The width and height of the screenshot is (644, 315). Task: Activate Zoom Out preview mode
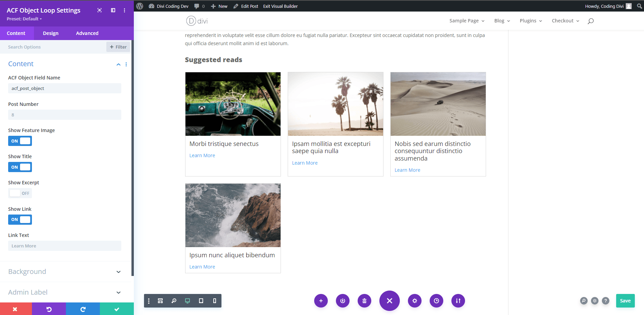(x=174, y=301)
